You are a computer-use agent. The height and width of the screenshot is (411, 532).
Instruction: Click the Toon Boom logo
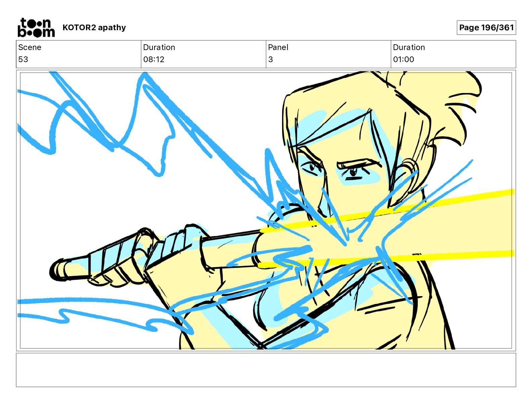pos(36,28)
